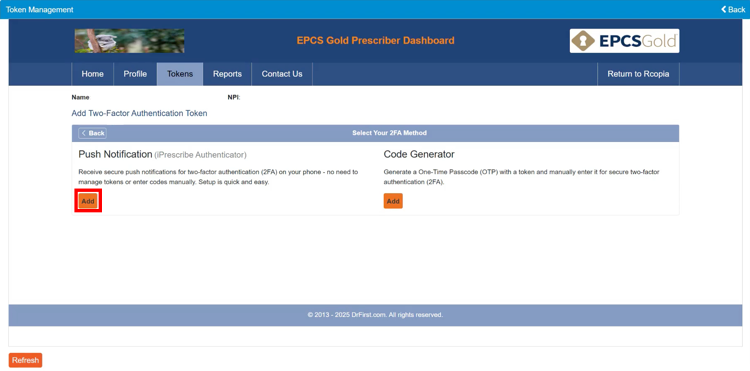The height and width of the screenshot is (371, 750).
Task: Click the iPrescribe Authenticator text
Action: click(200, 155)
